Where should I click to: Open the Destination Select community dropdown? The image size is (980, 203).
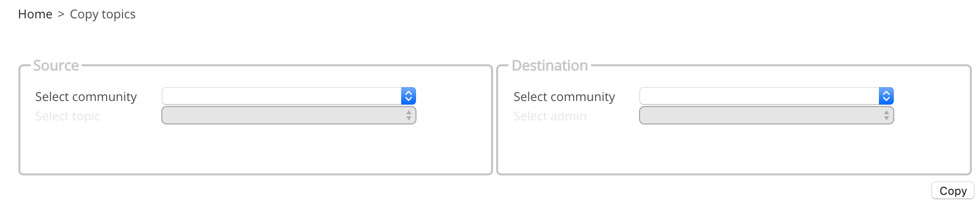tap(767, 96)
